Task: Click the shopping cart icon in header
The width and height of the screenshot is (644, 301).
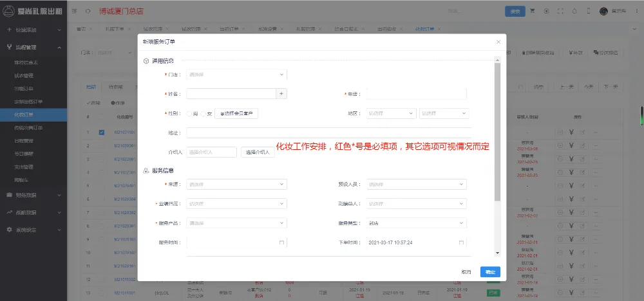Action: tap(533, 11)
